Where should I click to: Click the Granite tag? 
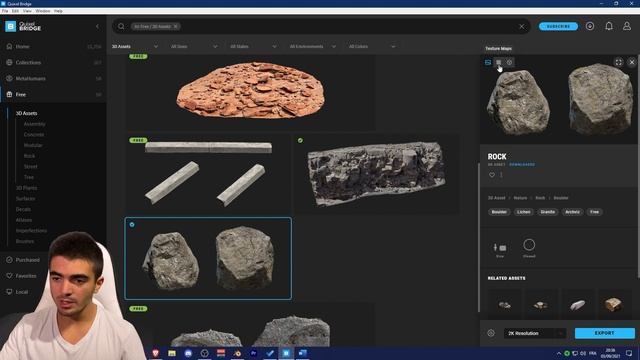[547, 212]
